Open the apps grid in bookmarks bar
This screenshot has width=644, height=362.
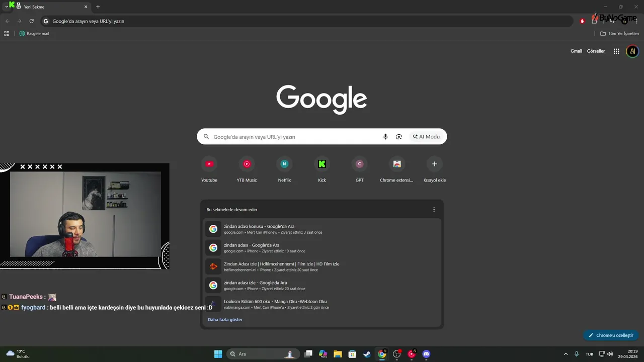pyautogui.click(x=7, y=34)
